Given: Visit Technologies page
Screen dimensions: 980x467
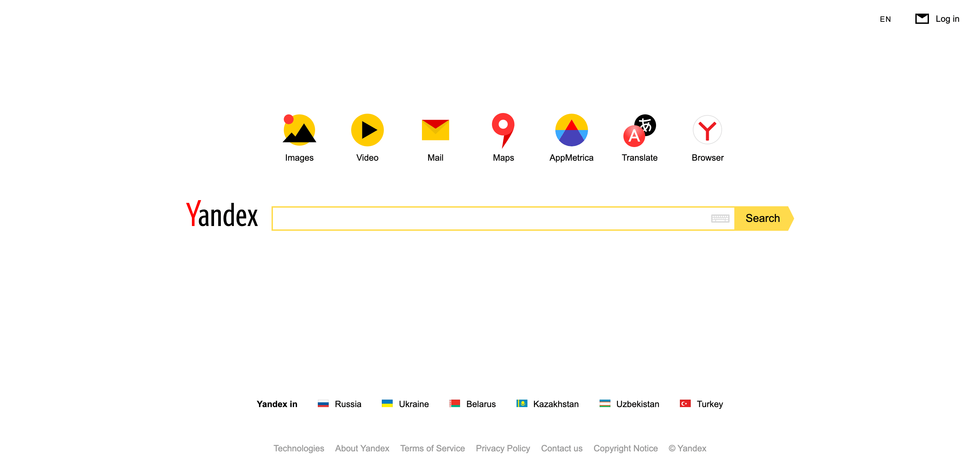Looking at the screenshot, I should [x=299, y=448].
